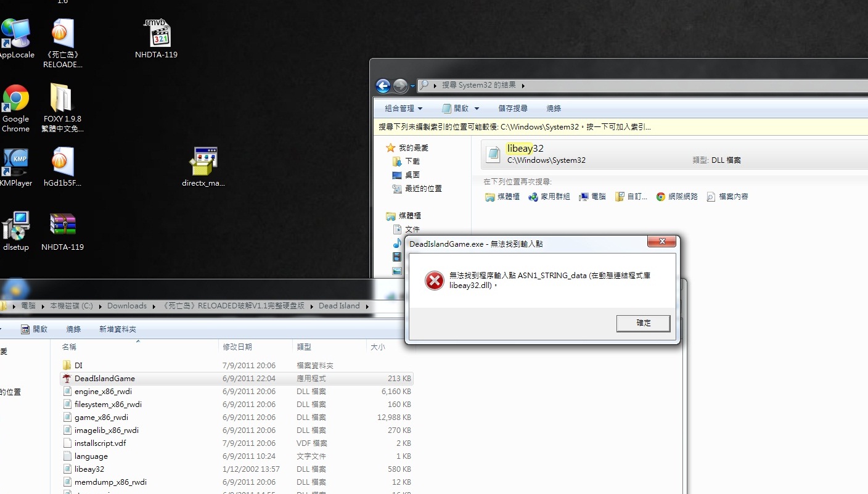
Task: Expand the 開啟 dropdown arrow in search window
Action: [x=477, y=109]
